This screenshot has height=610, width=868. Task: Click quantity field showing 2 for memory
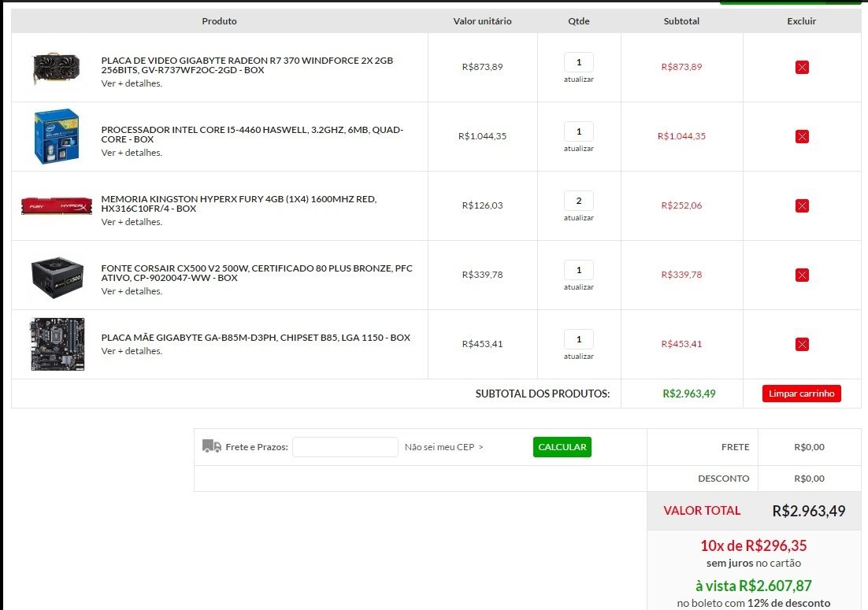click(578, 201)
